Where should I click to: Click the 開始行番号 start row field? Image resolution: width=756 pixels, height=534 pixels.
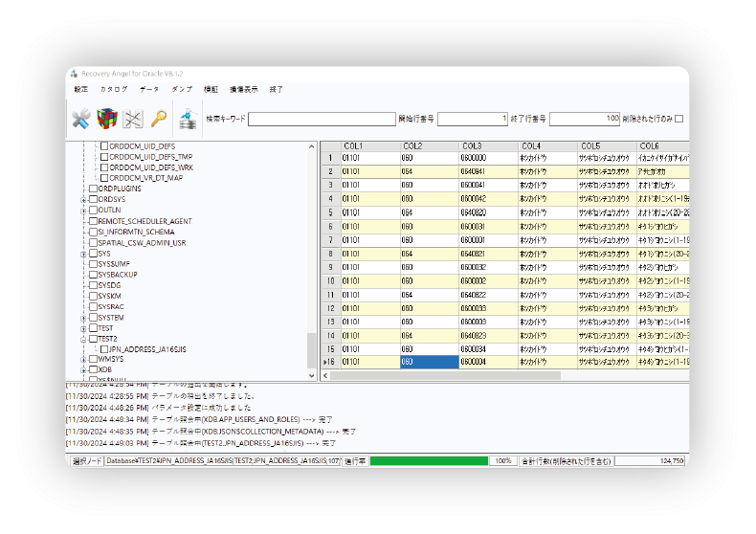pos(473,119)
